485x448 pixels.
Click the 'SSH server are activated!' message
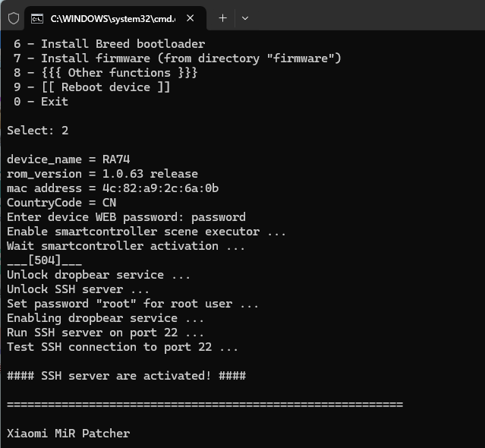point(126,376)
